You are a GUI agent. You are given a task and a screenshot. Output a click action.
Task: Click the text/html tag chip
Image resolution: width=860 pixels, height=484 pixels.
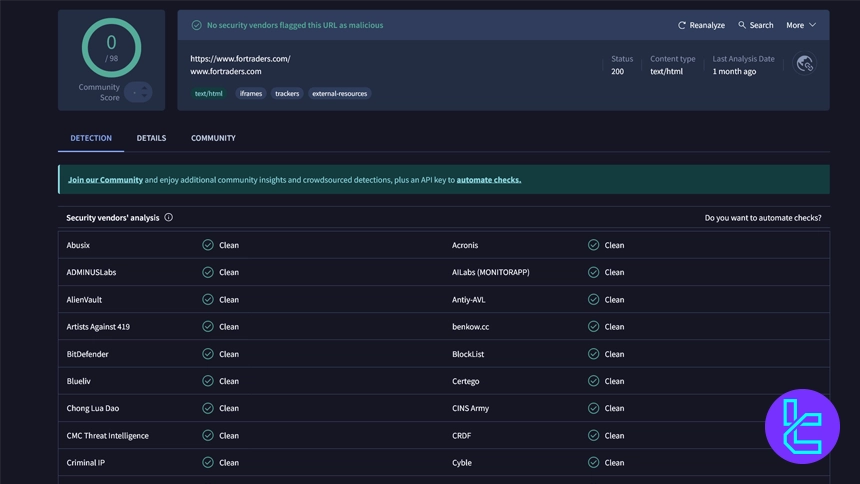pos(208,94)
